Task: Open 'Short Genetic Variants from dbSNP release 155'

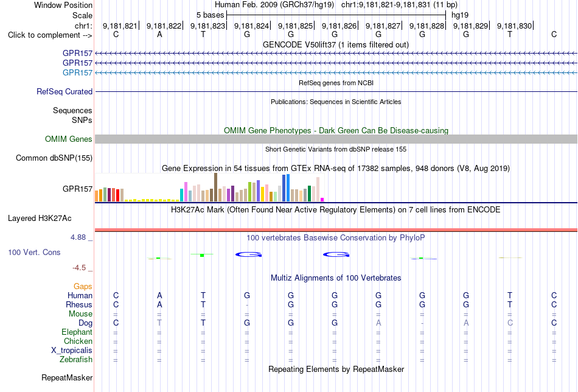Action: point(336,149)
